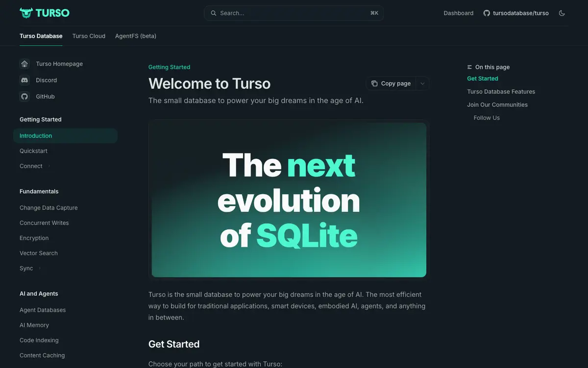588x368 pixels.
Task: Open the Content Caching page
Action: tap(42, 356)
